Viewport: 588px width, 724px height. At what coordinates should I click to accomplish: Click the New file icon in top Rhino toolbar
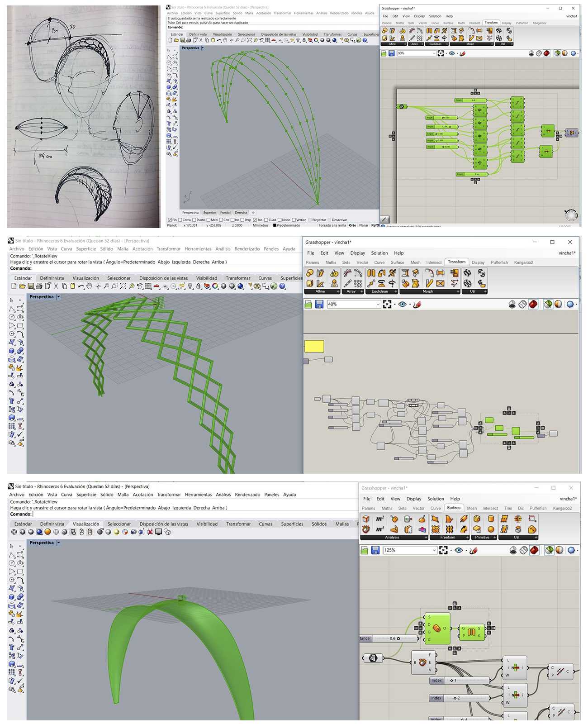coord(171,40)
